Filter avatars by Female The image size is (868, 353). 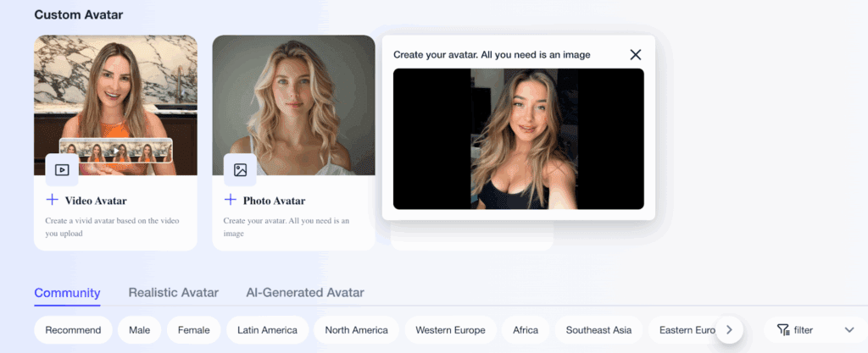(193, 330)
